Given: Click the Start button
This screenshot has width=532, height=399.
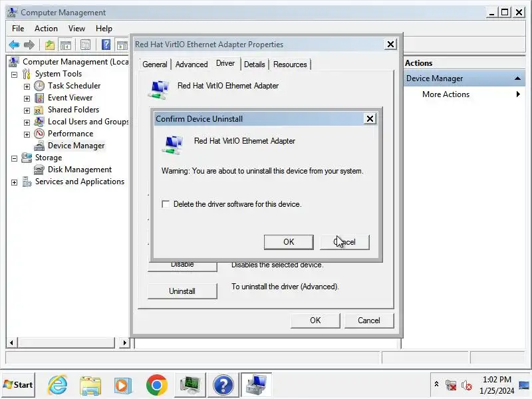Looking at the screenshot, I should pyautogui.click(x=19, y=385).
